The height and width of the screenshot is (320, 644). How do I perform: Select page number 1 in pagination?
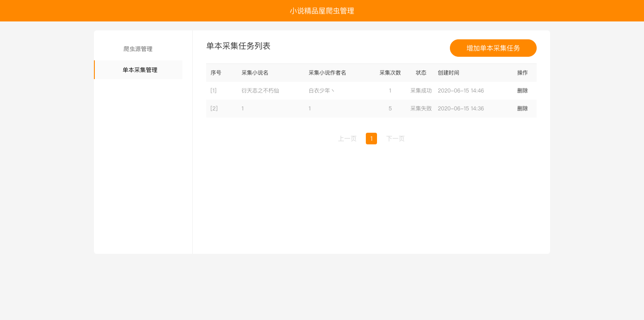point(371,139)
